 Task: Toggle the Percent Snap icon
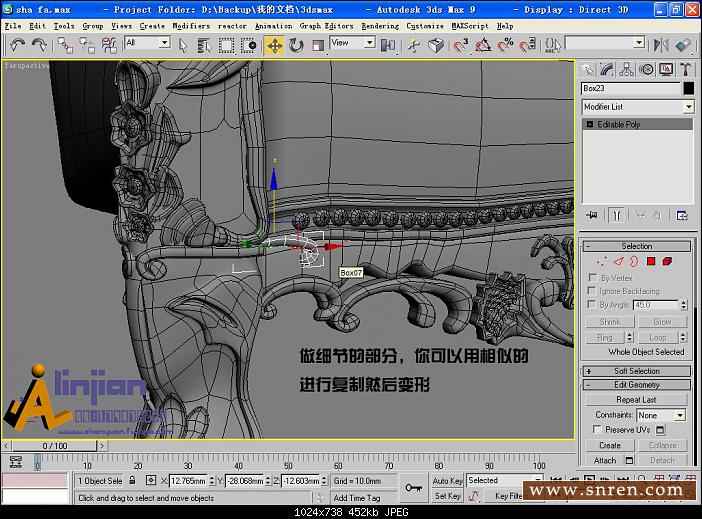coord(505,45)
